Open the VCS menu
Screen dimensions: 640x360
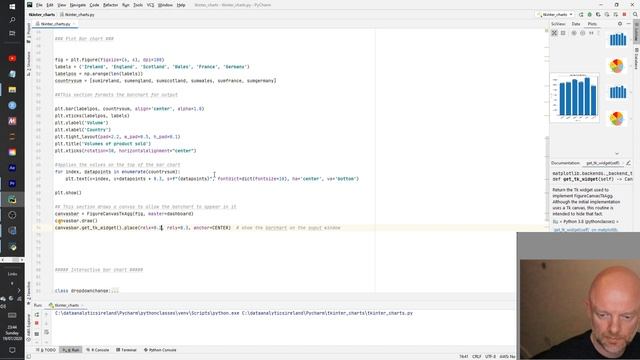coord(150,5)
